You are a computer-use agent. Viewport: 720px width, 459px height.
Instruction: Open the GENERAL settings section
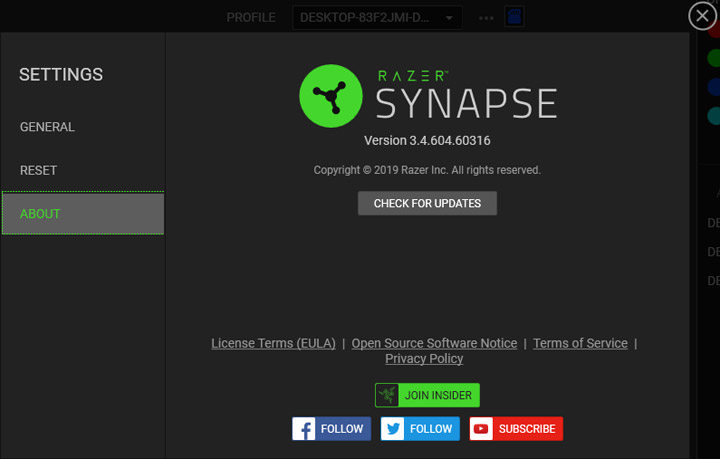[x=47, y=127]
